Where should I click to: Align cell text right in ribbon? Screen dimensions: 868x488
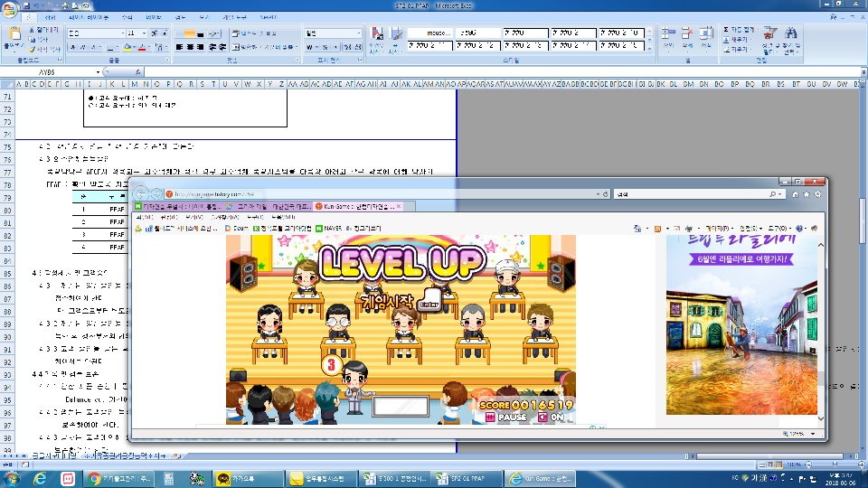(201, 47)
